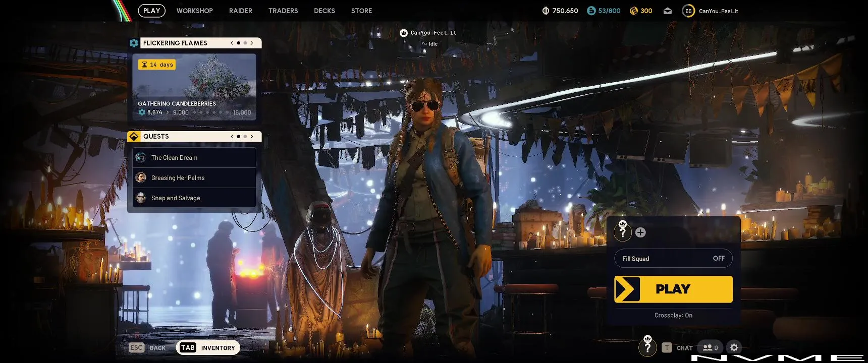This screenshot has width=868, height=363.
Task: Add a squad member with plus icon
Action: (640, 232)
